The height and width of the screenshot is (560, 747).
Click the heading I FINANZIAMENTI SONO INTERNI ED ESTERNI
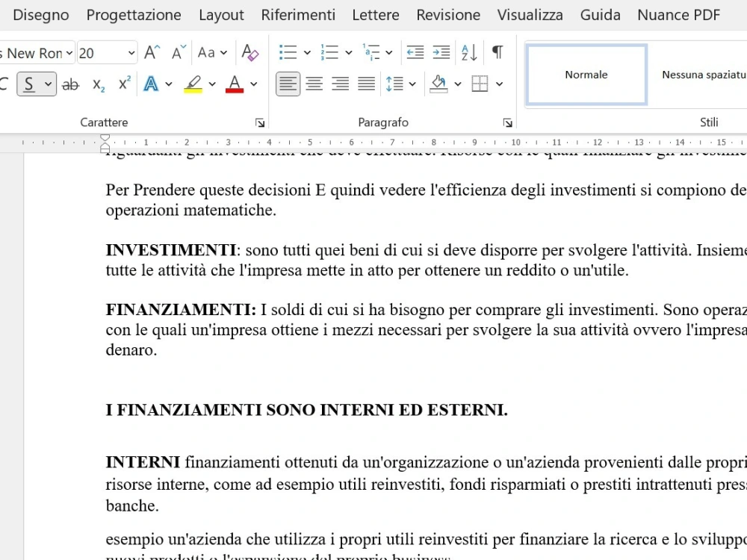pos(307,410)
